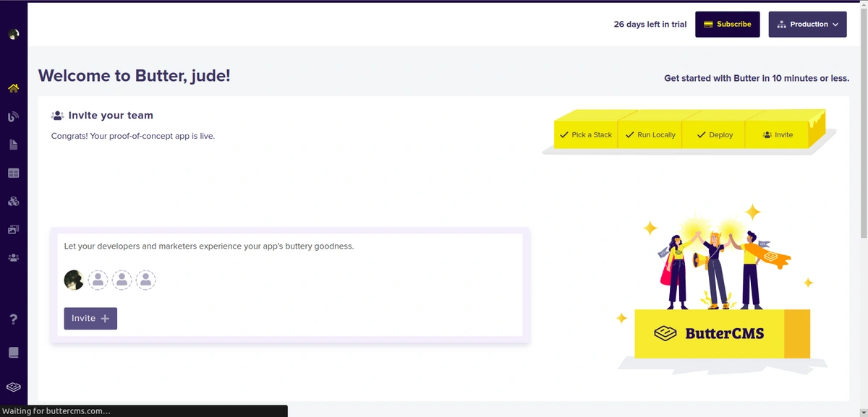Open the Components blocks icon in the sidebar
Viewport: 868px width, 417px height.
[x=13, y=202]
